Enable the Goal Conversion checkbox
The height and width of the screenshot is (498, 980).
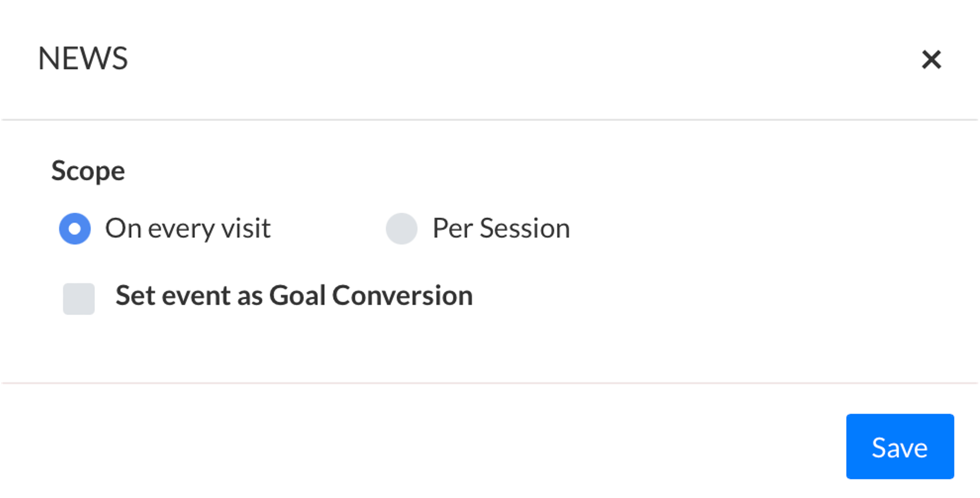(x=79, y=299)
